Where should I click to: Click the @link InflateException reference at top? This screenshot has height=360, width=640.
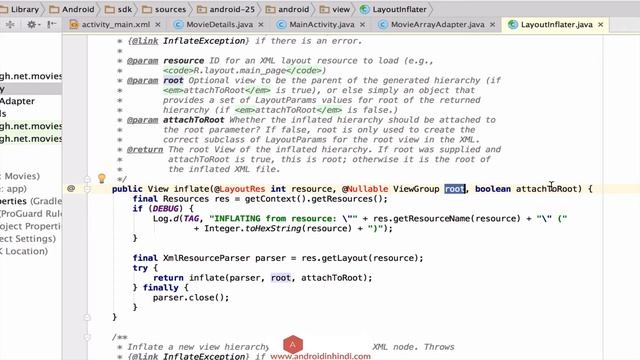(188, 41)
